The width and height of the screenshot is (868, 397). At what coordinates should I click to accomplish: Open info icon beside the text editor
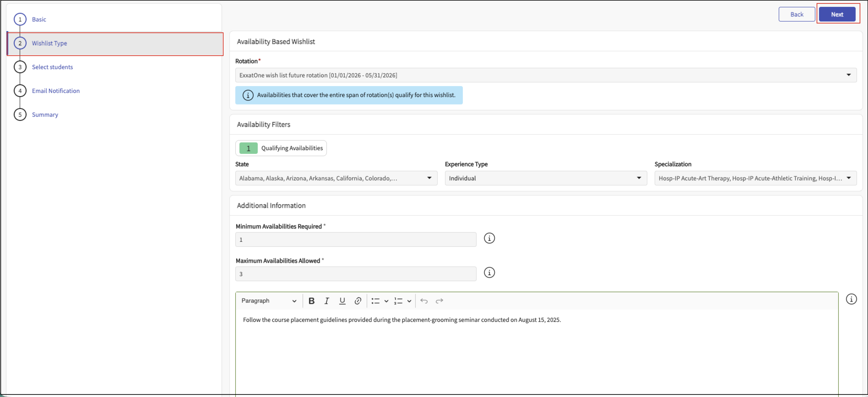(851, 299)
